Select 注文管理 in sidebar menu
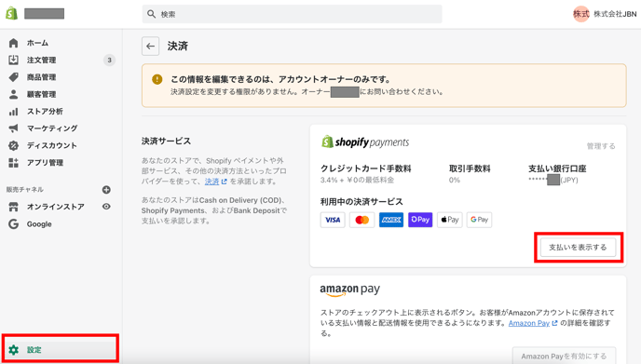Viewport: 641px width, 364px height. pos(41,61)
